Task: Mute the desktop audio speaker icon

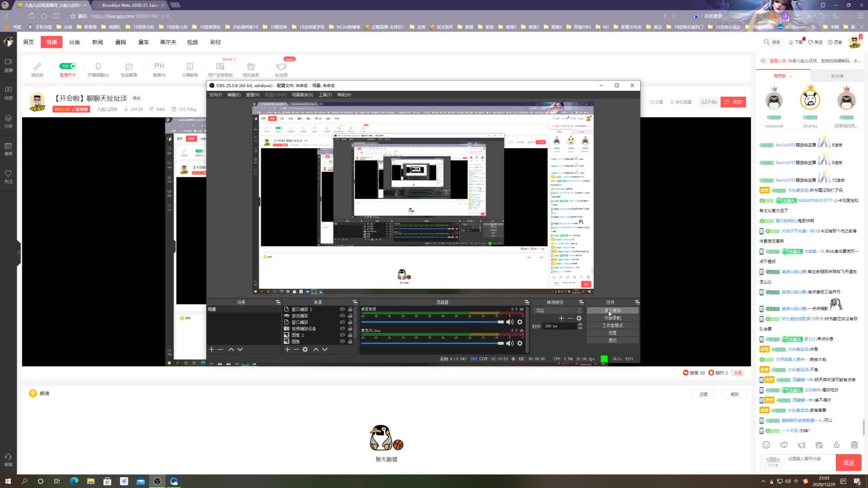Action: pos(510,322)
